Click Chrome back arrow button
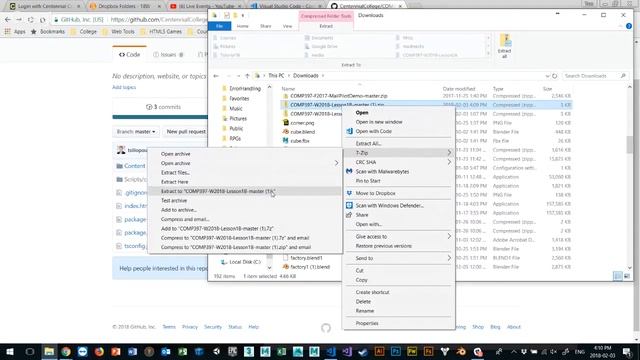This screenshot has width=640, height=360. [x=8, y=19]
